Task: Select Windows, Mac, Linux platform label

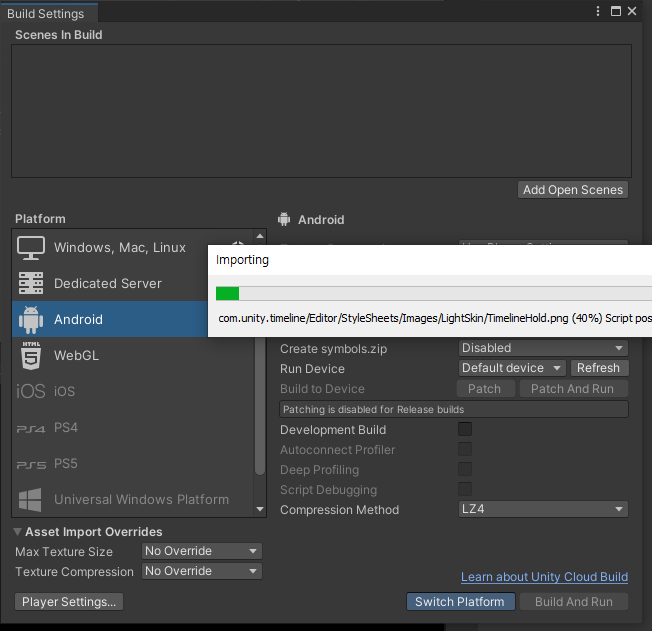Action: [120, 247]
